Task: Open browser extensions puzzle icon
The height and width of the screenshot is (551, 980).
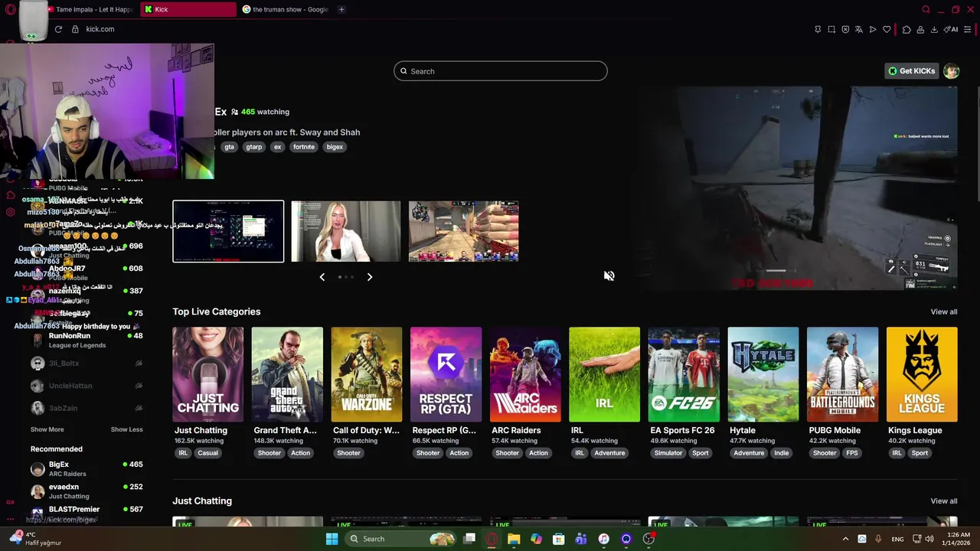Action: pyautogui.click(x=906, y=29)
